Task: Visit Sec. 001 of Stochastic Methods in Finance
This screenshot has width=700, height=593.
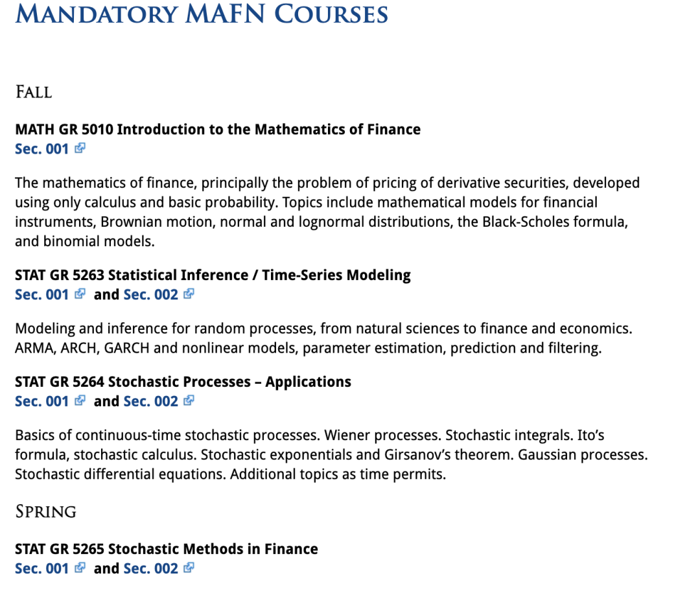Action: coord(41,569)
